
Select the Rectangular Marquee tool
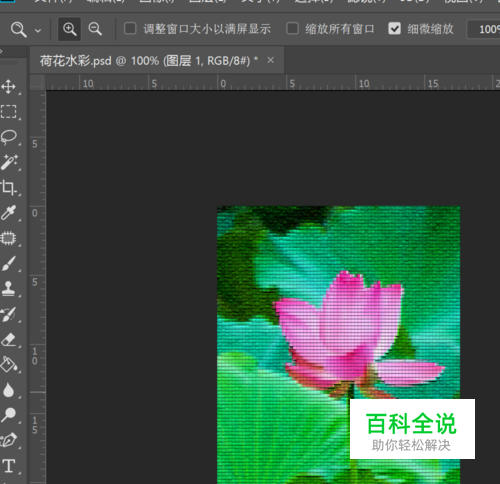9,112
